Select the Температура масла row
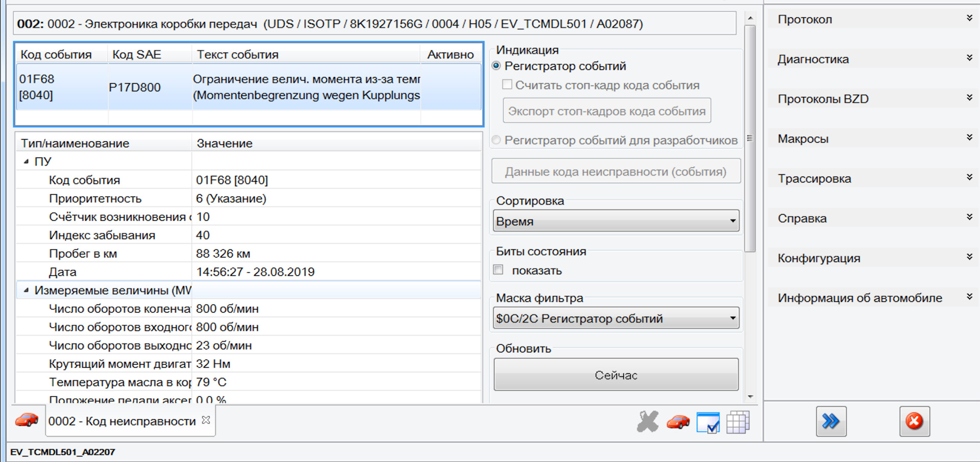 tap(249, 382)
